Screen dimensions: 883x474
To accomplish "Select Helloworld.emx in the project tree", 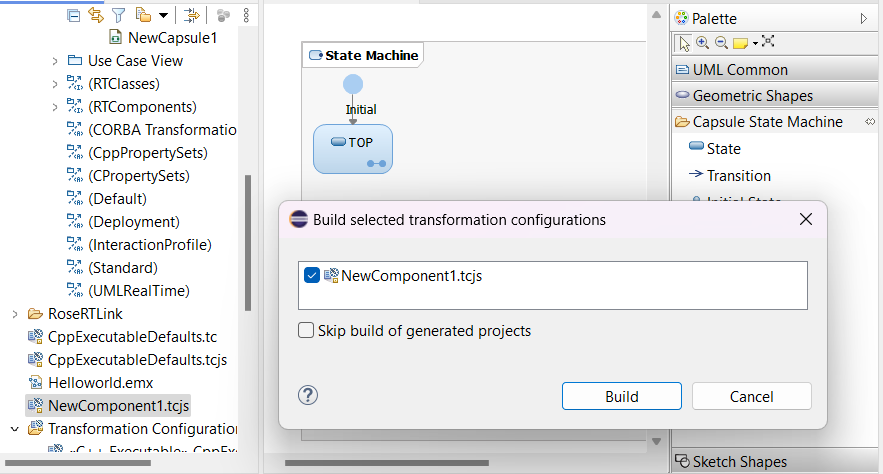I will [100, 383].
